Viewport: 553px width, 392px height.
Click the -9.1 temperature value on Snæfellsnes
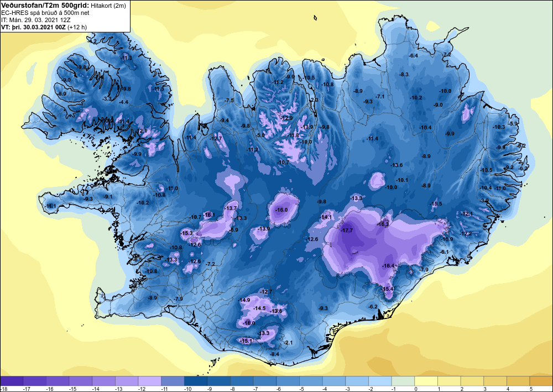click(108, 196)
